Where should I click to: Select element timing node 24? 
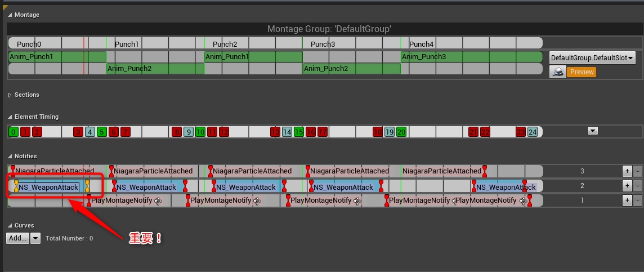pyautogui.click(x=533, y=132)
